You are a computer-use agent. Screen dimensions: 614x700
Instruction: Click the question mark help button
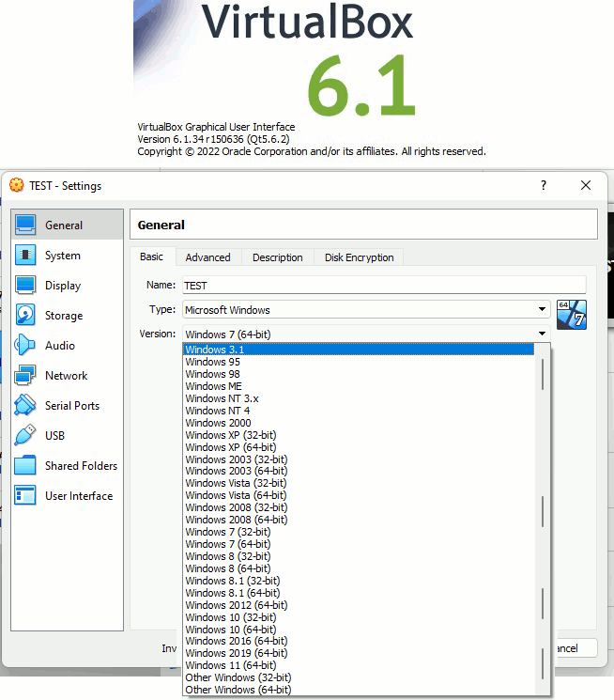click(x=543, y=185)
